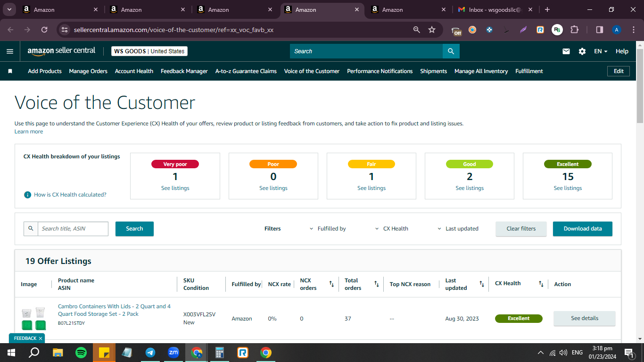Click the zoom magnifier icon in address bar

pos(416,30)
